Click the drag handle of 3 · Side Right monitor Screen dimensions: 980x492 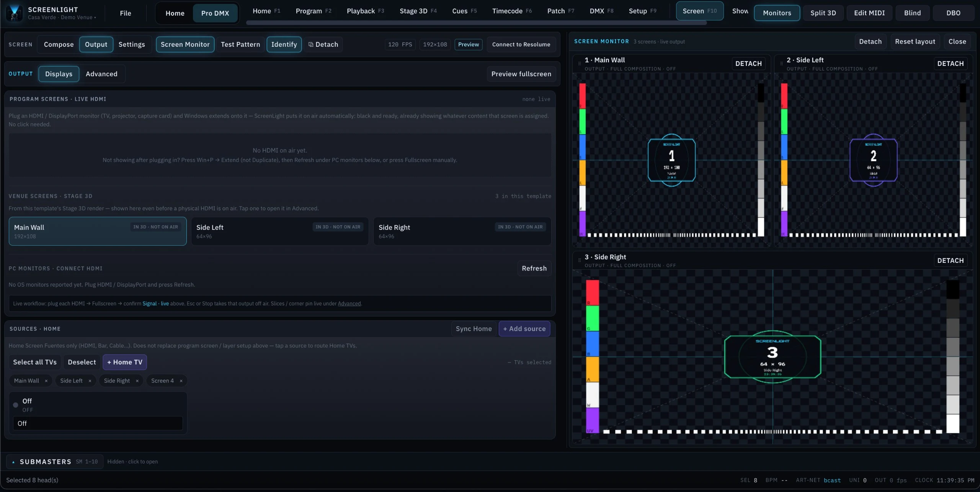[580, 260]
